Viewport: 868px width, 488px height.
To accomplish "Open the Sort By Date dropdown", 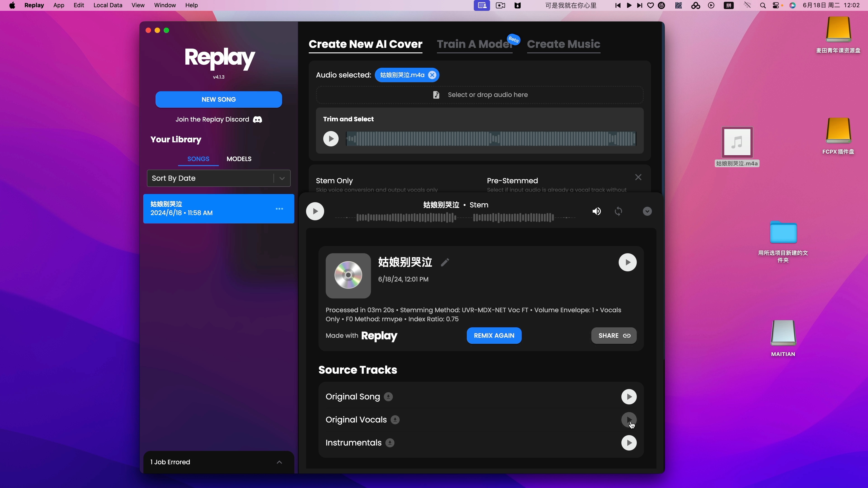I will 219,178.
